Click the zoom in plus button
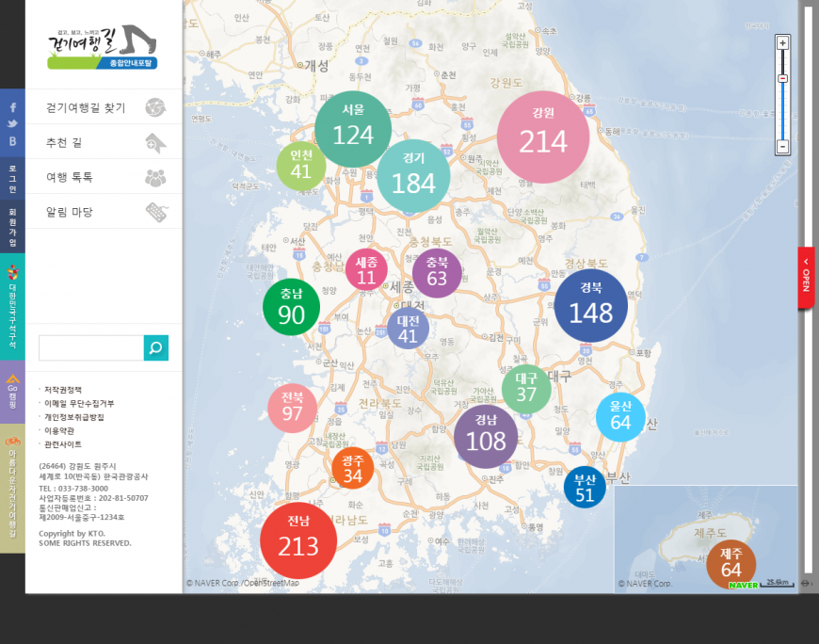Screen dimensions: 819x644 [782, 43]
